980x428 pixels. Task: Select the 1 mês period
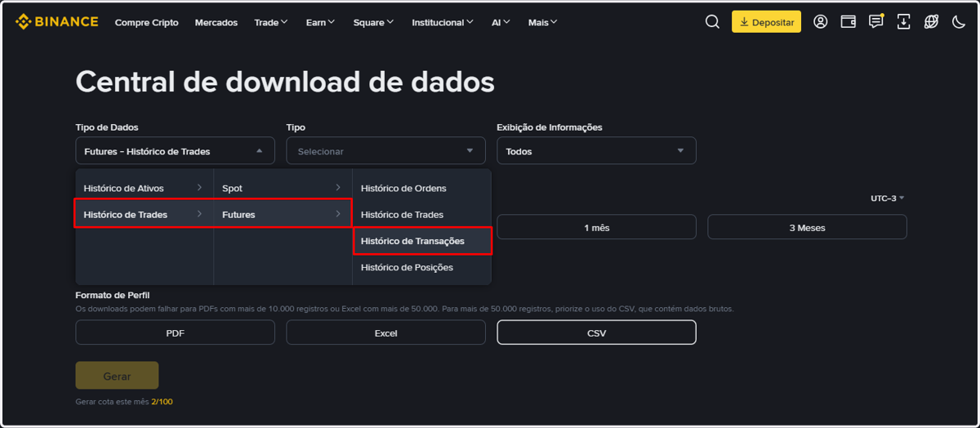[x=596, y=227]
